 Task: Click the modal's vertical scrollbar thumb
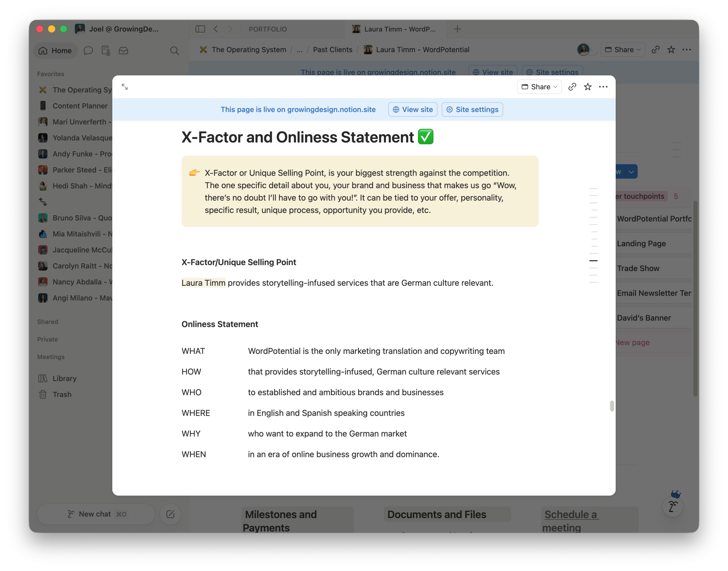612,406
